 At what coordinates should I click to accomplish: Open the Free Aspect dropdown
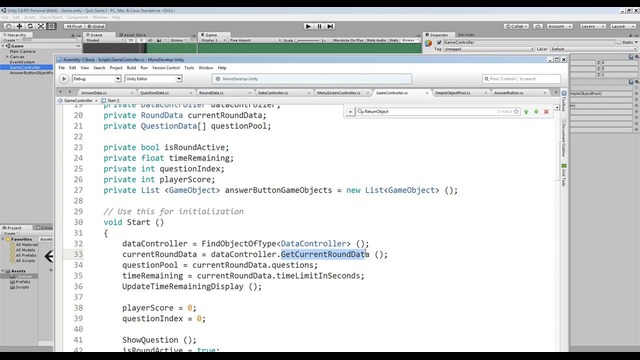[x=255, y=40]
